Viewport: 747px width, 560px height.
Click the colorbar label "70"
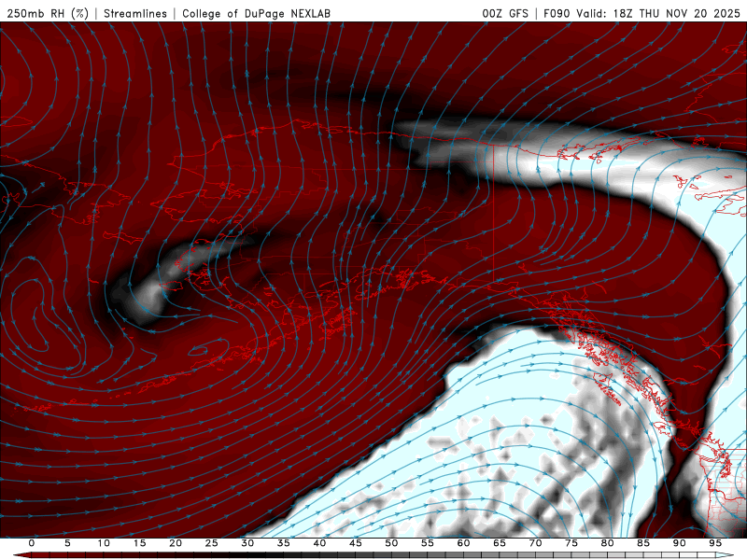click(x=535, y=543)
